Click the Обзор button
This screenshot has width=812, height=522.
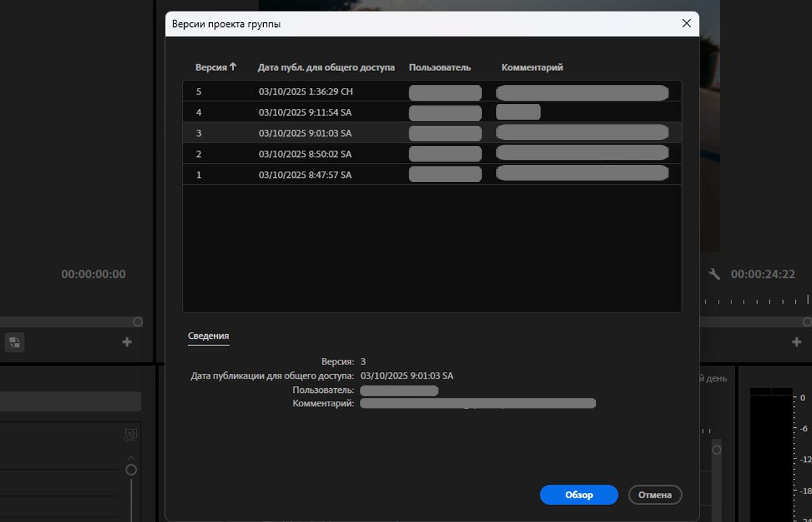(x=579, y=495)
